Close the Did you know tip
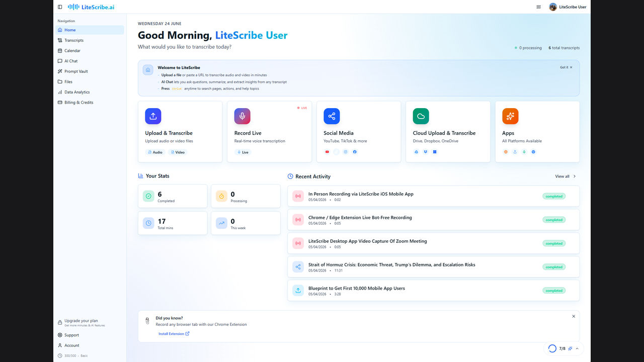This screenshot has height=362, width=644. pyautogui.click(x=574, y=316)
